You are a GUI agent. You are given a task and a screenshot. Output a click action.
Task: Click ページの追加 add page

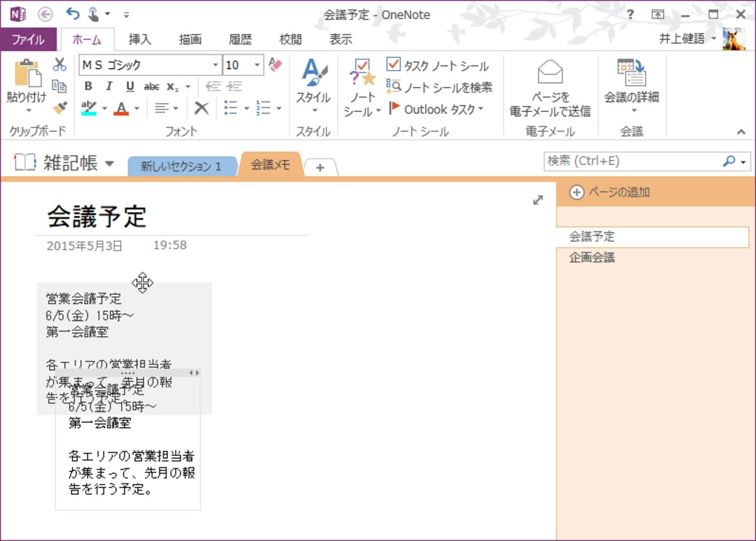[x=610, y=192]
